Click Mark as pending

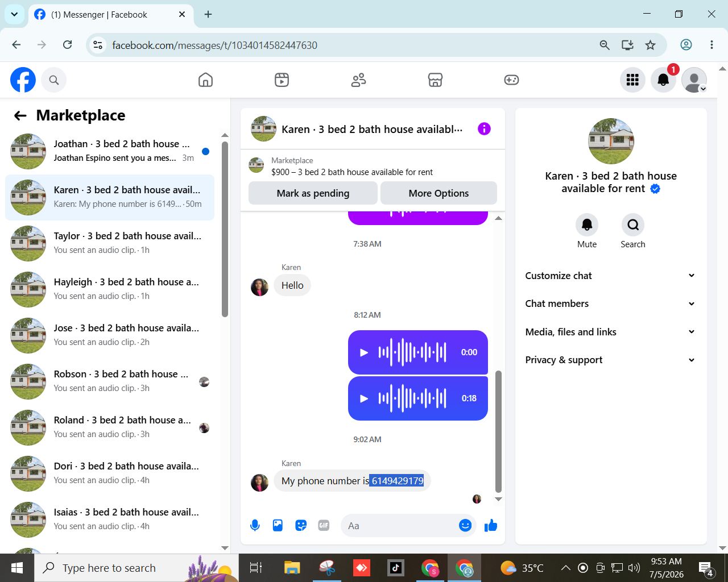(x=313, y=193)
